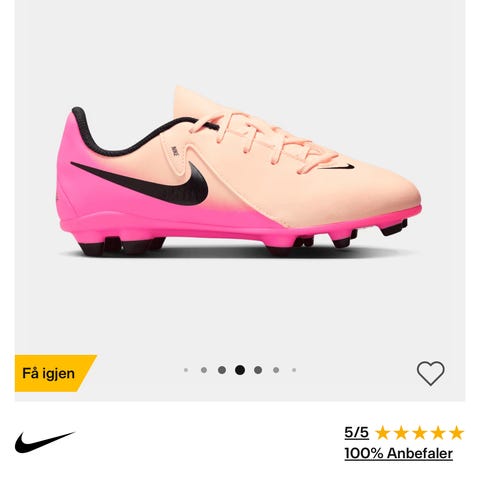Add shoe to wishlist with heart icon
Image resolution: width=480 pixels, height=480 pixels.
(430, 373)
